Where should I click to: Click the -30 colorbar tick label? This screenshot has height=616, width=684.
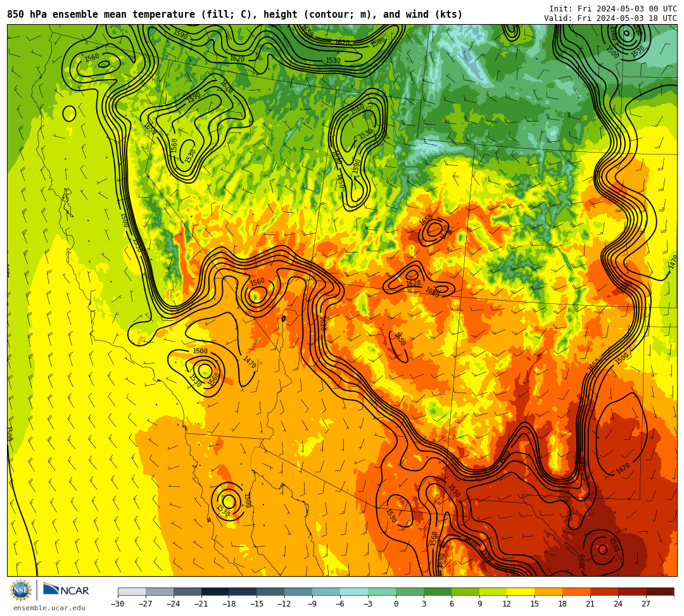point(118,604)
